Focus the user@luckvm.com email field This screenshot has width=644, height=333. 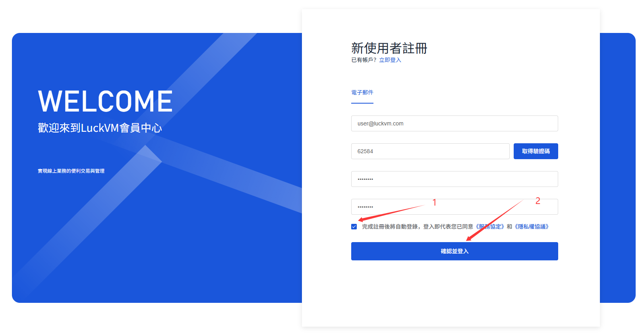[454, 123]
